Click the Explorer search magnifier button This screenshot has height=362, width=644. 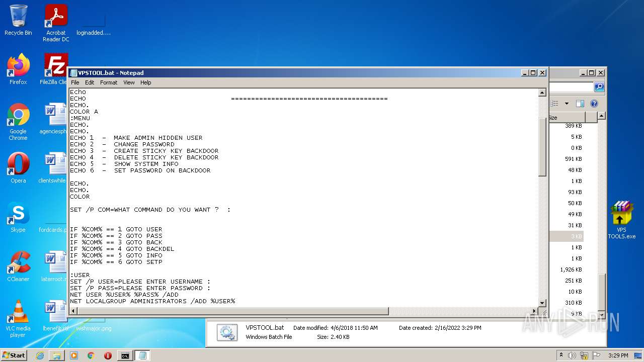pyautogui.click(x=599, y=87)
